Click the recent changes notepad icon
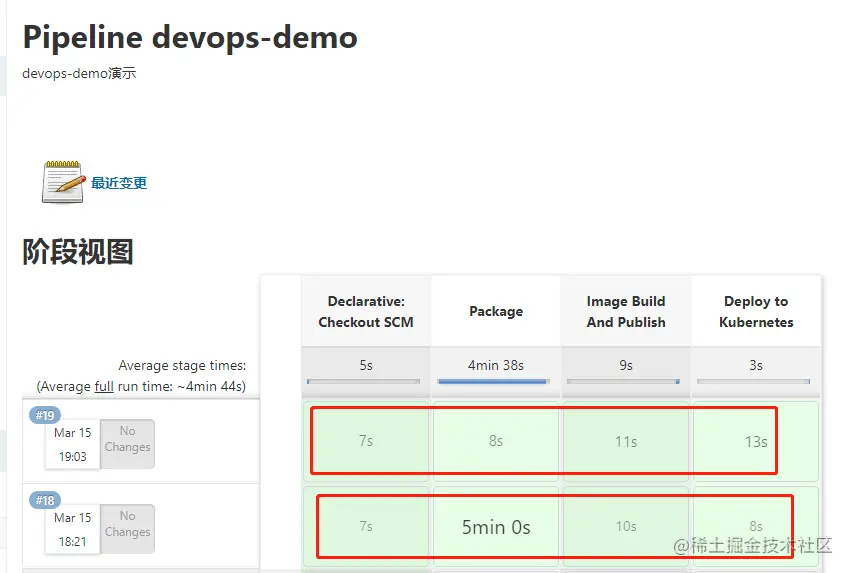 [63, 182]
